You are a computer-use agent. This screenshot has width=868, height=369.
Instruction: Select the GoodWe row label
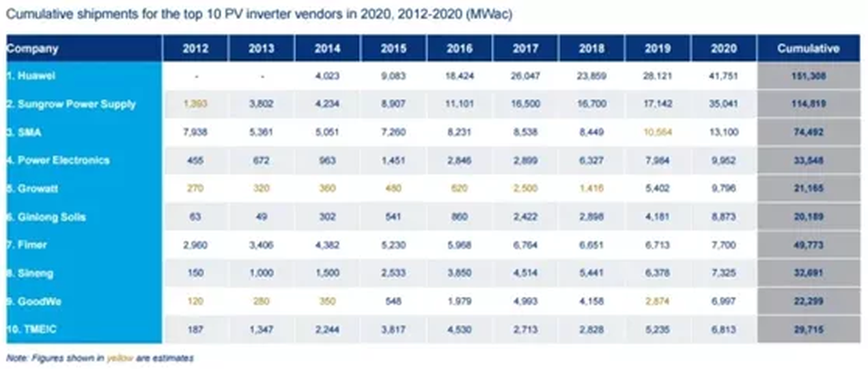pyautogui.click(x=33, y=301)
